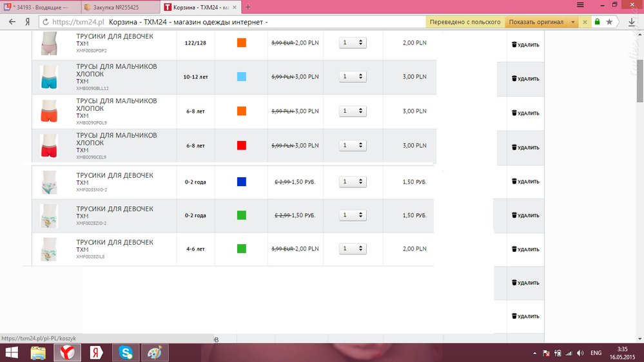Open product XMB0090BLL12 title link
The width and height of the screenshot is (644, 362).
(117, 70)
